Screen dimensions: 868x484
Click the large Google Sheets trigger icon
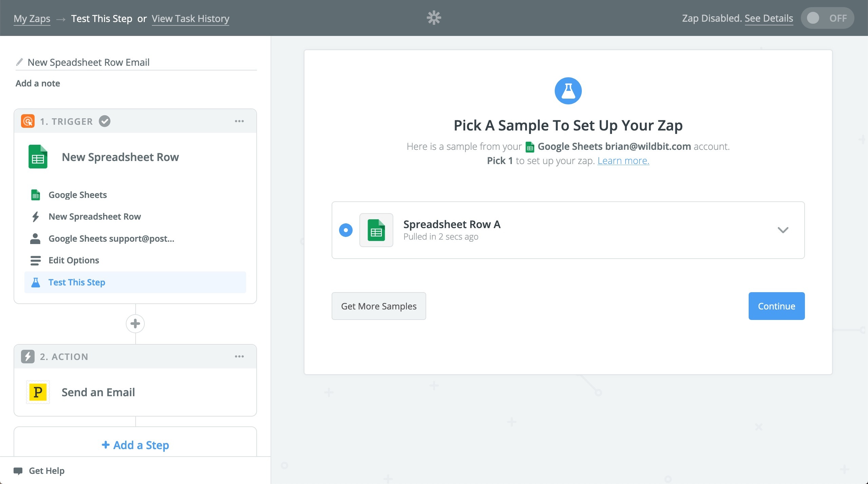38,157
